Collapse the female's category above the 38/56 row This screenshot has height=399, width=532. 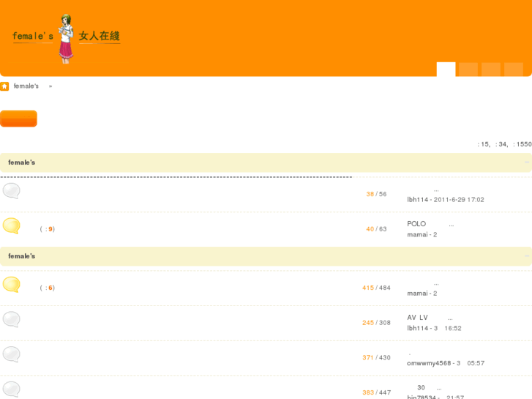(527, 163)
